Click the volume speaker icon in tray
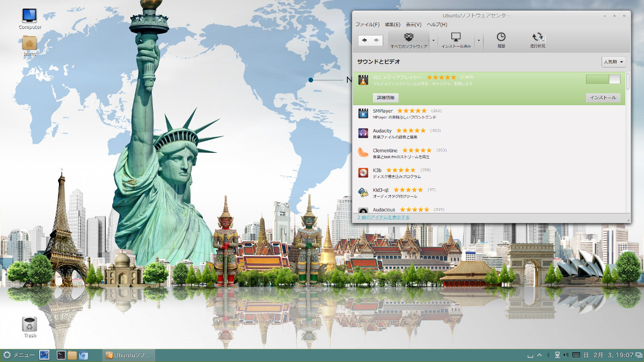Image resolution: width=644 pixels, height=362 pixels. click(x=566, y=355)
